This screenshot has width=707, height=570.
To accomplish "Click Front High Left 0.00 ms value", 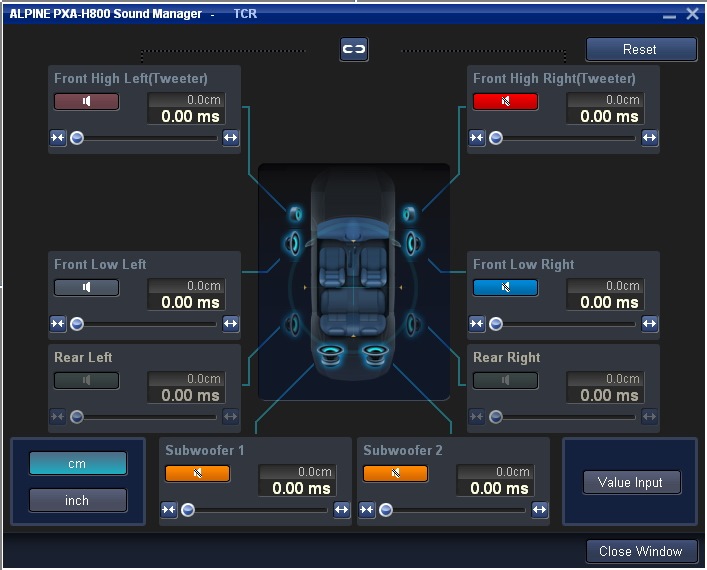I will pyautogui.click(x=190, y=116).
